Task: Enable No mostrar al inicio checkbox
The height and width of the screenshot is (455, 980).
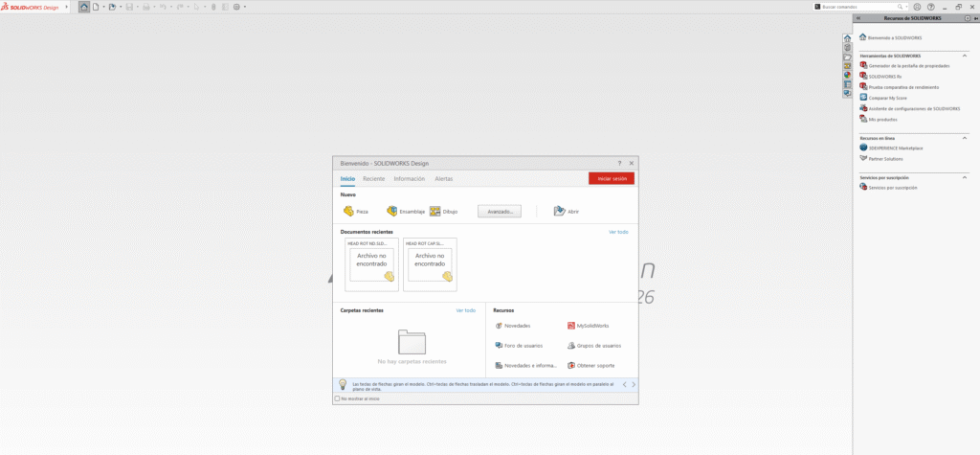Action: click(x=338, y=398)
